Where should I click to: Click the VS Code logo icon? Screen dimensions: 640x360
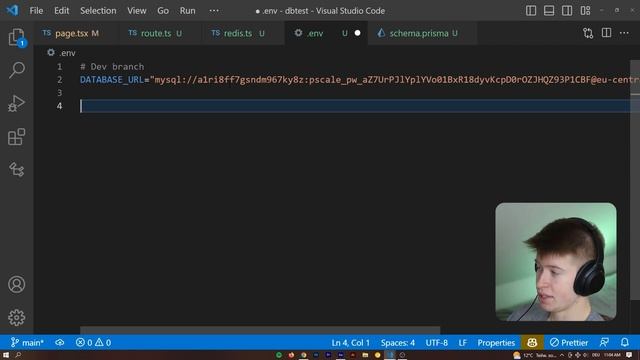click(12, 10)
